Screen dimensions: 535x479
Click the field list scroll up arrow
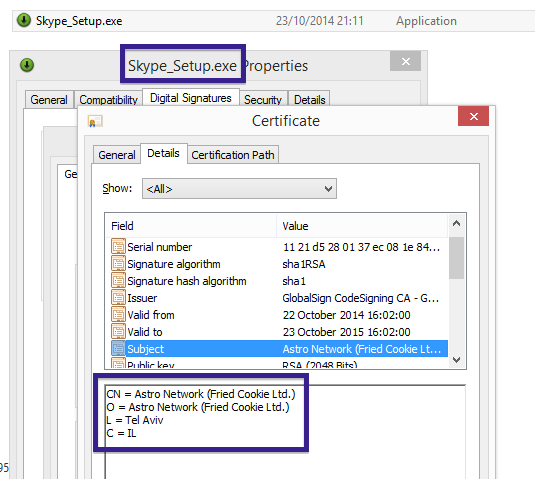coord(456,223)
